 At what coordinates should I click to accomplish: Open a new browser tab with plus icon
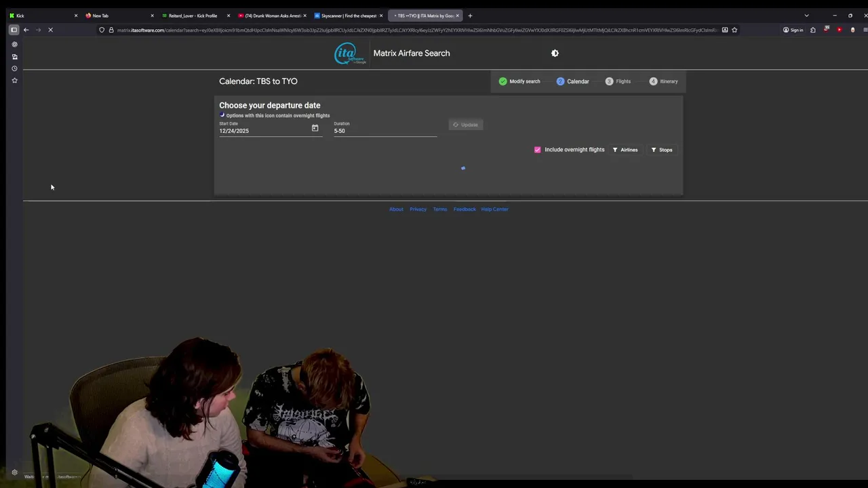(x=470, y=16)
